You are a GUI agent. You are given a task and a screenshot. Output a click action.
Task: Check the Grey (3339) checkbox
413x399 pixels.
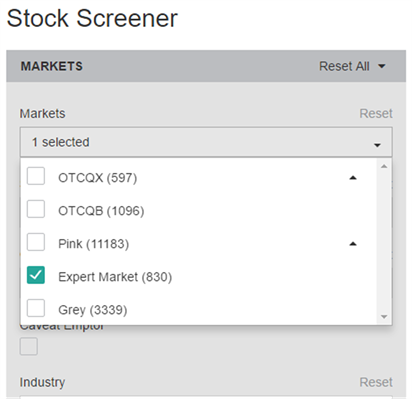(36, 308)
